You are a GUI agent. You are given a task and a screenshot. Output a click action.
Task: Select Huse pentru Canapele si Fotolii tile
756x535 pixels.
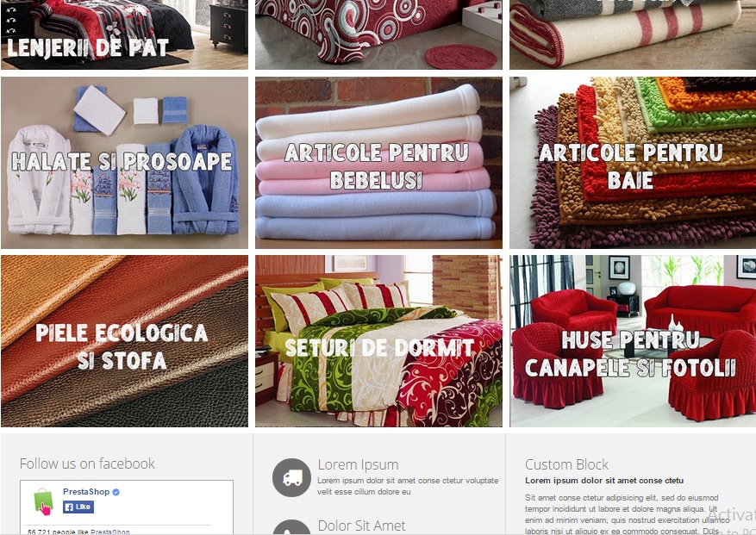pos(633,341)
